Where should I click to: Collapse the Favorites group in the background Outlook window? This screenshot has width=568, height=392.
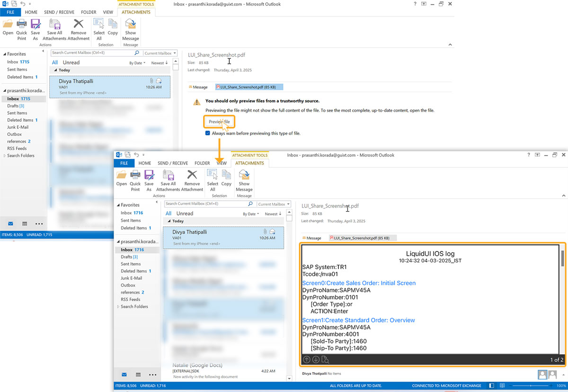click(x=4, y=54)
